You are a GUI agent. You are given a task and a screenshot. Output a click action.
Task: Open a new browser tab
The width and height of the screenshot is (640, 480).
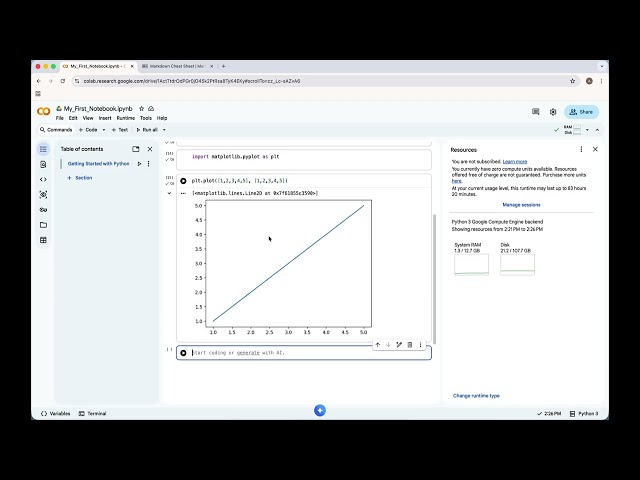[224, 66]
